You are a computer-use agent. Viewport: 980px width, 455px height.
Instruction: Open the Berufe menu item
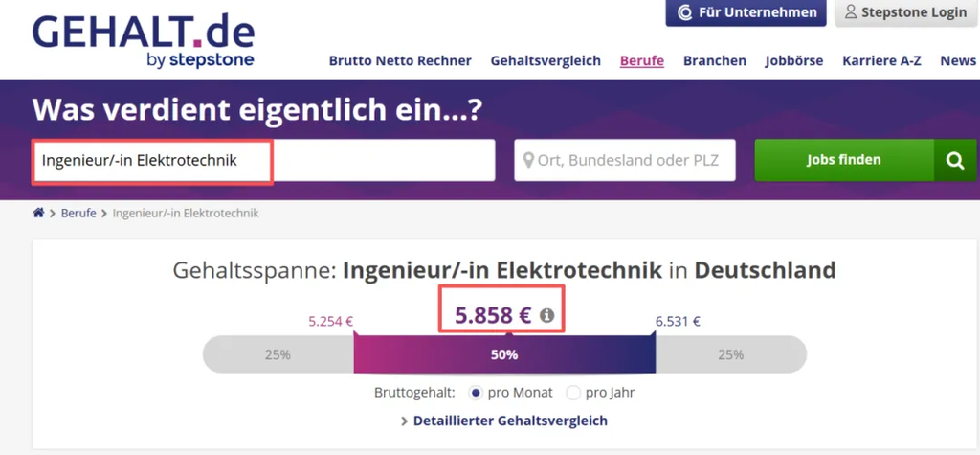click(x=642, y=60)
